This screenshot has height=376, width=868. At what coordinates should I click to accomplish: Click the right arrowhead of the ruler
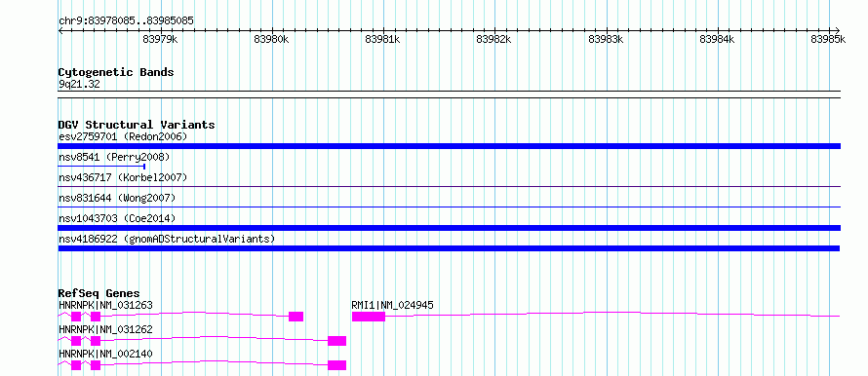(x=838, y=30)
